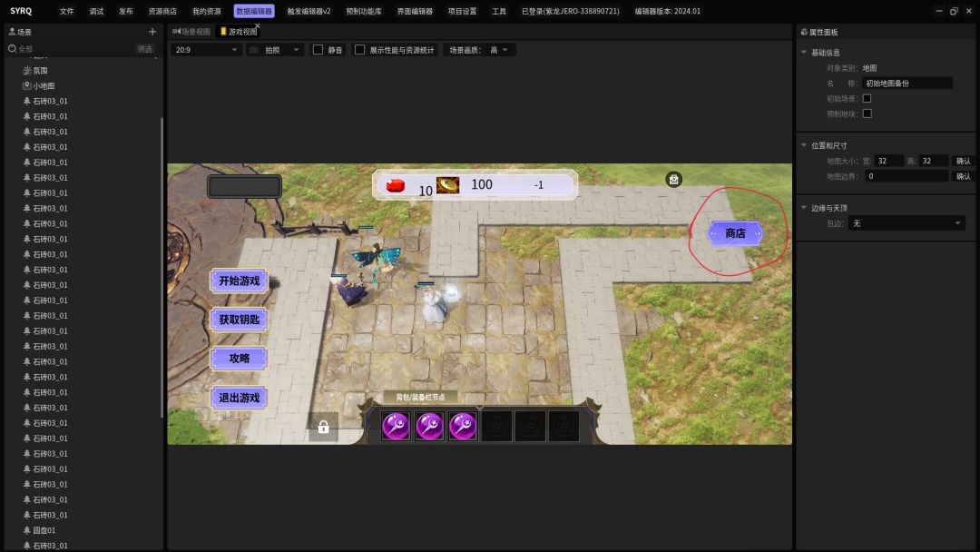Click the map 高 height input field
The height and width of the screenshot is (552, 980).
click(x=934, y=162)
